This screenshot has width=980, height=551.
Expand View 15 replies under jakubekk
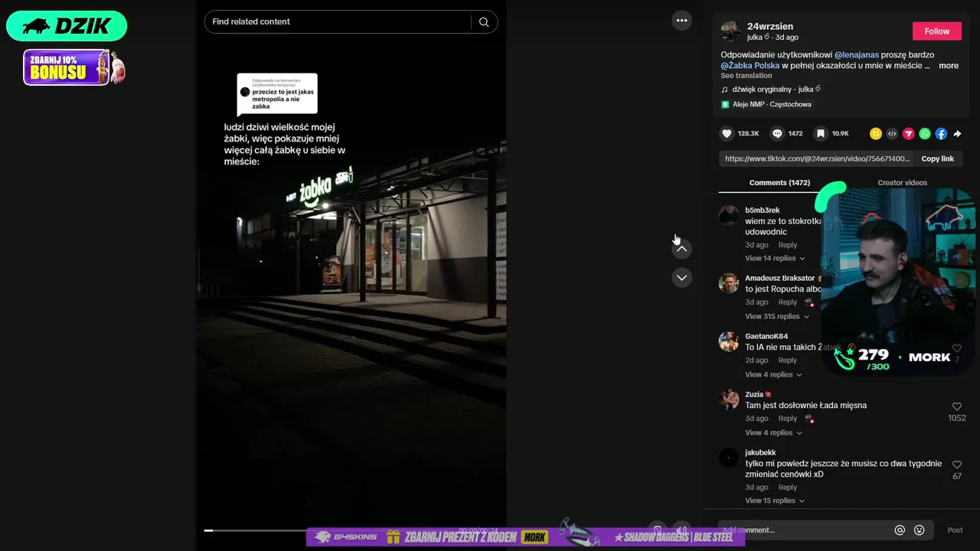click(775, 500)
